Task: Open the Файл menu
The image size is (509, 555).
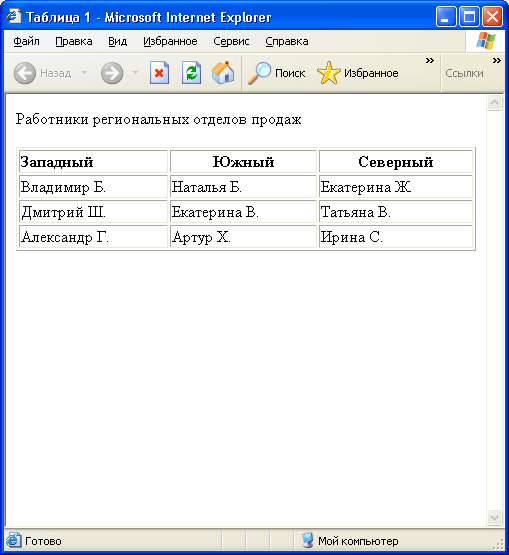Action: point(27,41)
